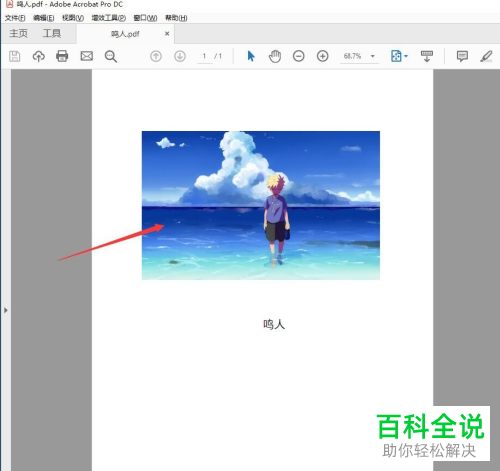500x471 pixels.
Task: Open the fit page options dropdown arrow
Action: pos(406,56)
